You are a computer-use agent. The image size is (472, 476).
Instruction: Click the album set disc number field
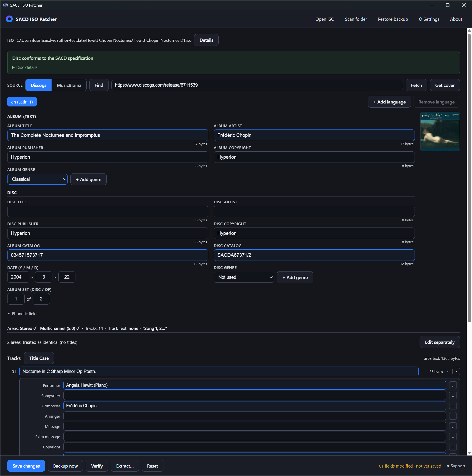(16, 299)
